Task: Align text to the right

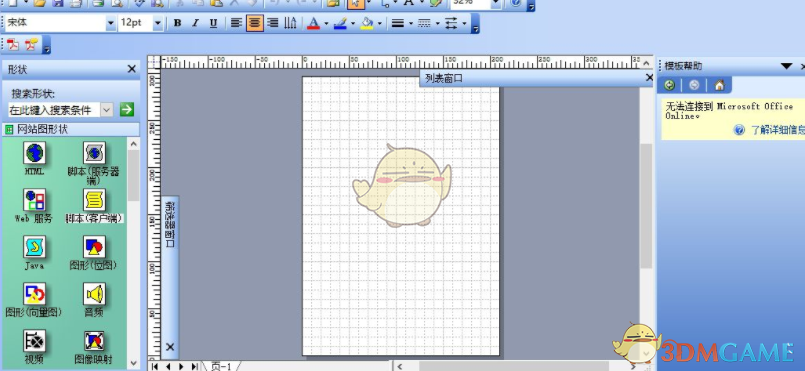Action: 273,23
